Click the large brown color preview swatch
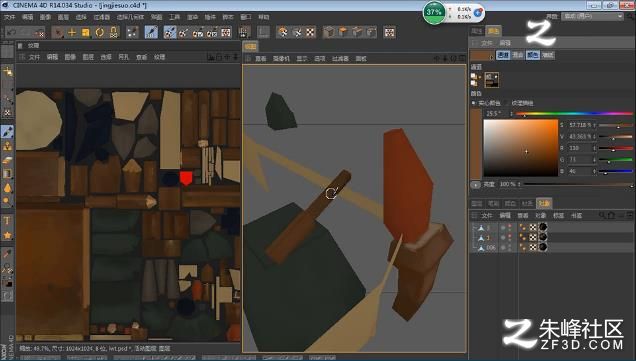 click(x=475, y=143)
